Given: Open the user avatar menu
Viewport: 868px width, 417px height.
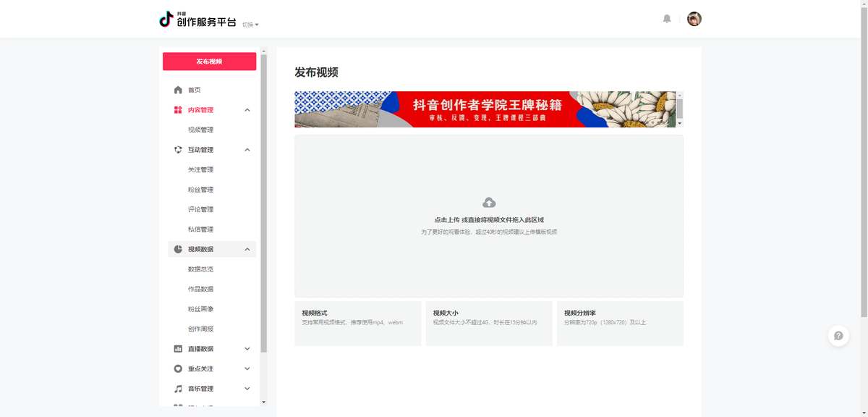Looking at the screenshot, I should [694, 19].
